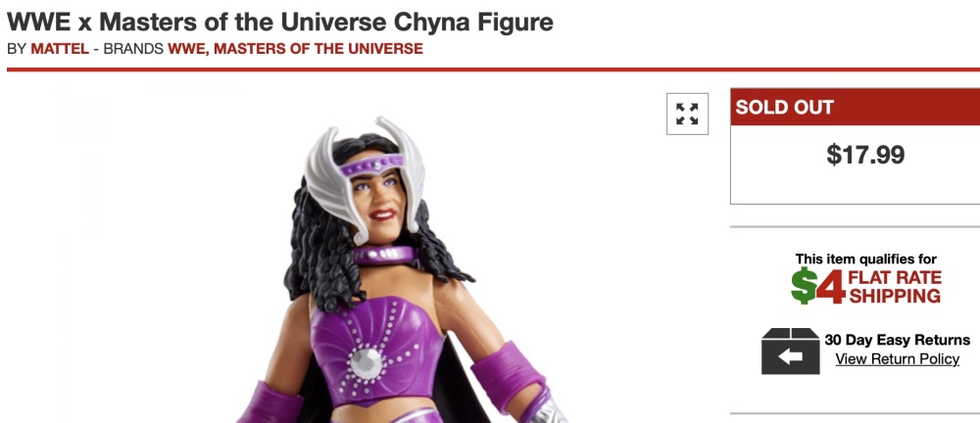980x423 pixels.
Task: Click the FLAT RATE SHIPPING text
Action: pos(895,286)
